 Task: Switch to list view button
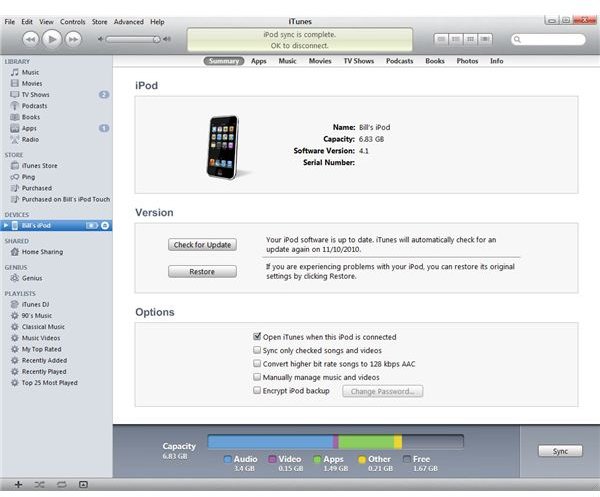[x=441, y=39]
